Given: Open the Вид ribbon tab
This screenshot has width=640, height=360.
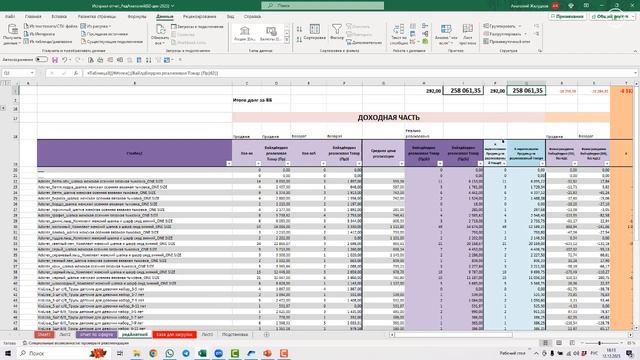Looking at the screenshot, I should 231,17.
